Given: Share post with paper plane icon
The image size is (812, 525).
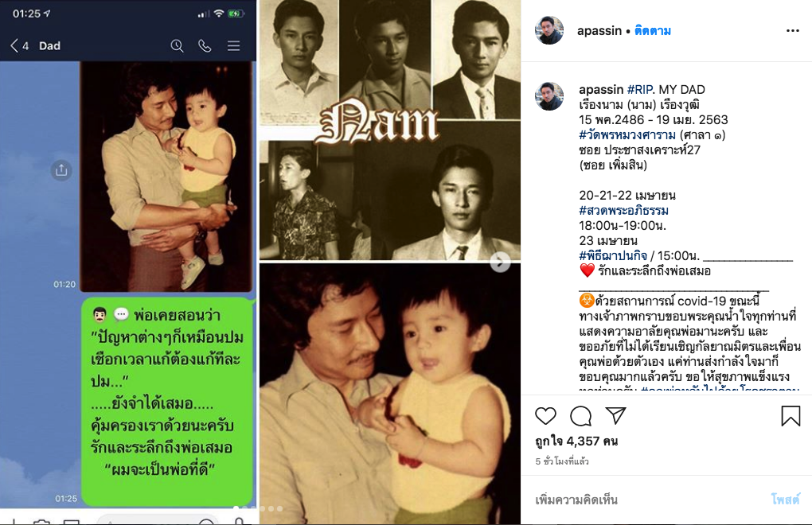Looking at the screenshot, I should 615,415.
